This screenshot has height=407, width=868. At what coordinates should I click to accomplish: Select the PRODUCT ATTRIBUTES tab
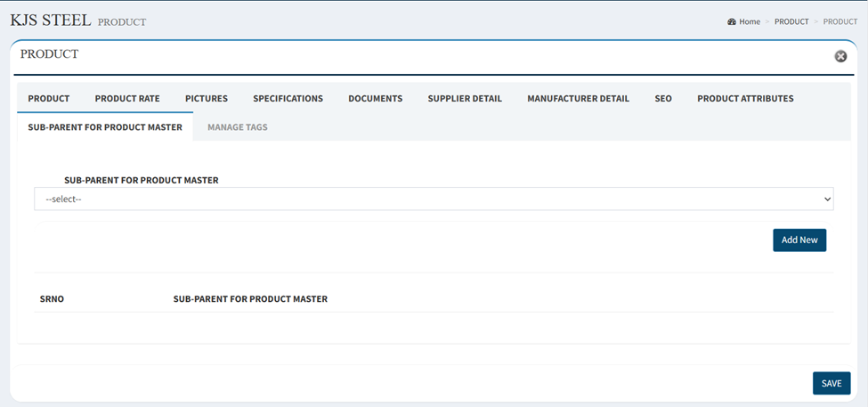(x=745, y=99)
